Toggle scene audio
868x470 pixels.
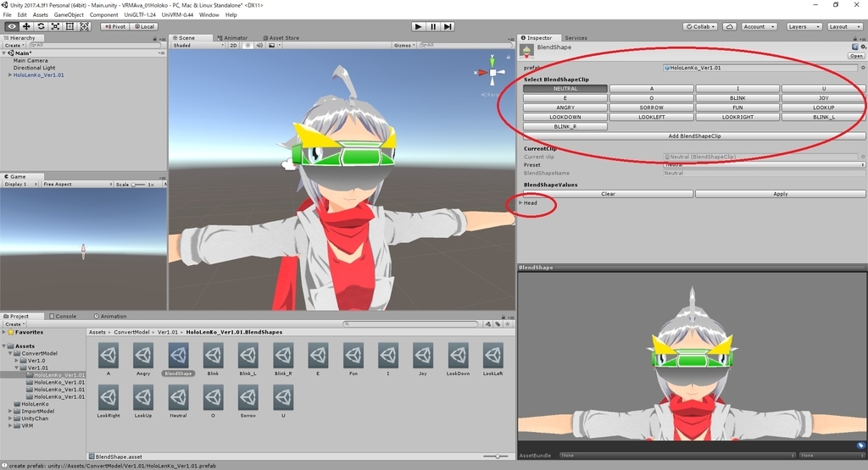259,46
